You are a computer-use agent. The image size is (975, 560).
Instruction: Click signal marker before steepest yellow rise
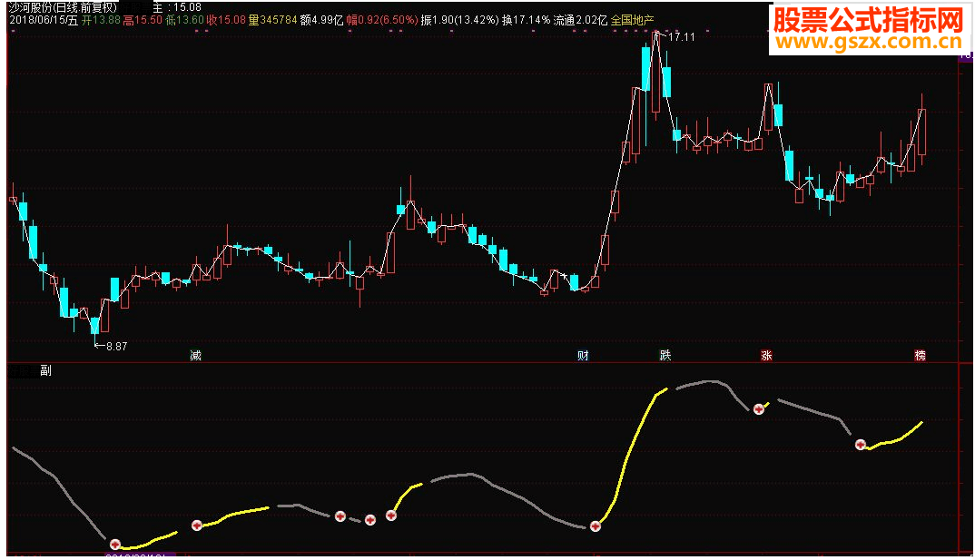tap(595, 526)
